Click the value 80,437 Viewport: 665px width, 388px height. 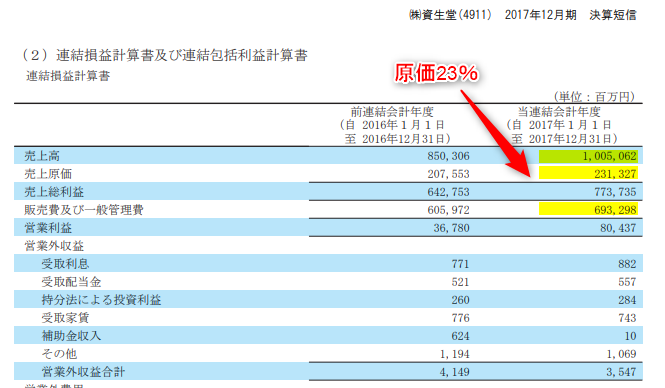tap(618, 228)
